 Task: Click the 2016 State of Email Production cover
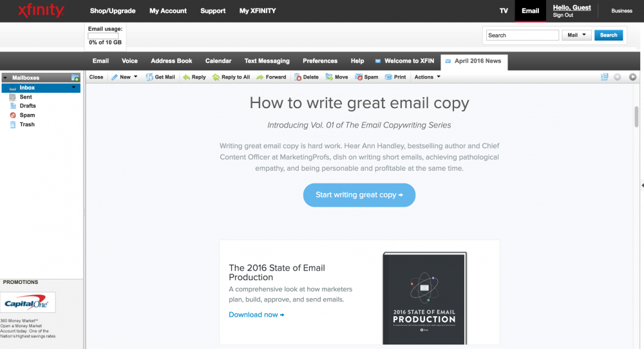coord(424,298)
